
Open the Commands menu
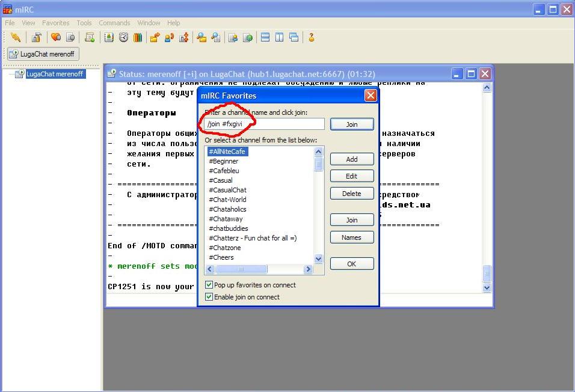(114, 23)
